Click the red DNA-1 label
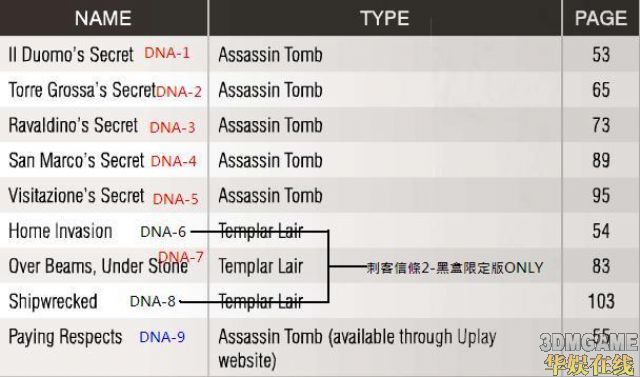 pyautogui.click(x=167, y=53)
